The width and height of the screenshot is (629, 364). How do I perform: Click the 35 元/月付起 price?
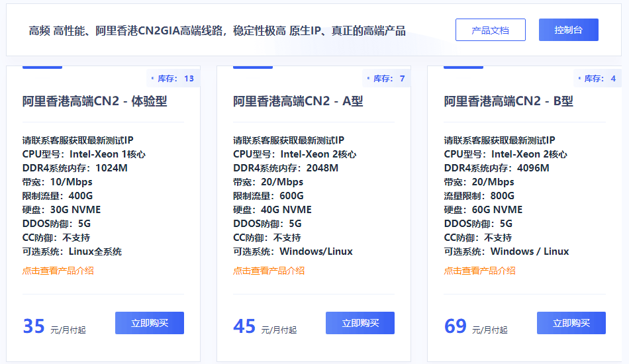click(54, 326)
